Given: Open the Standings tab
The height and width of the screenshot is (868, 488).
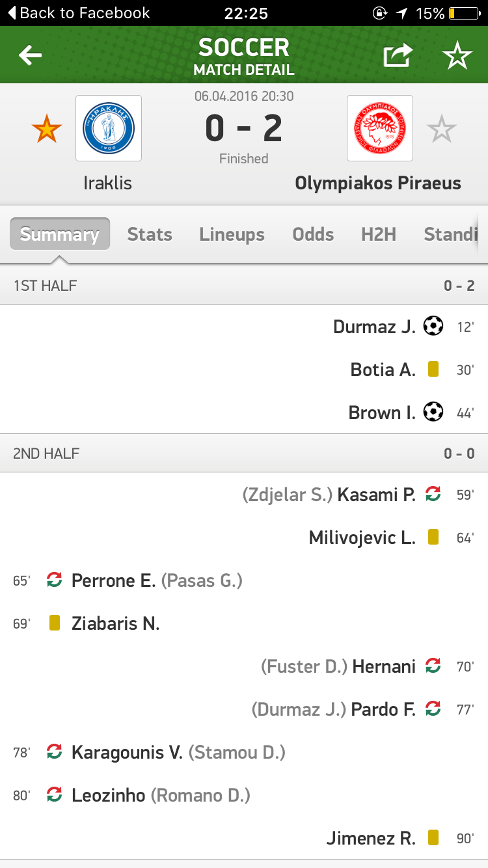Looking at the screenshot, I should point(451,234).
